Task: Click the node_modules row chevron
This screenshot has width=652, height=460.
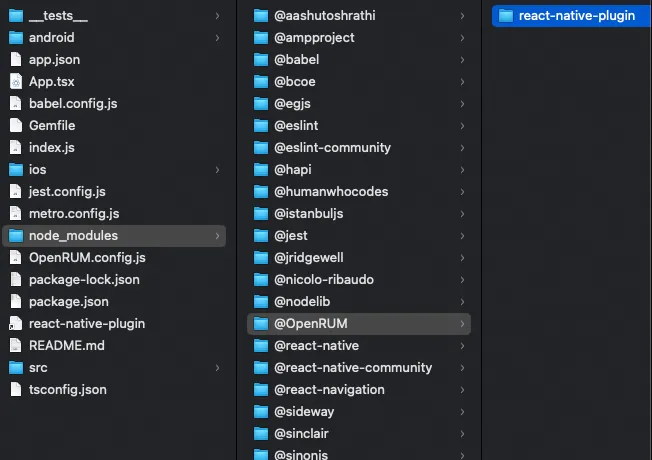Action: tap(217, 236)
